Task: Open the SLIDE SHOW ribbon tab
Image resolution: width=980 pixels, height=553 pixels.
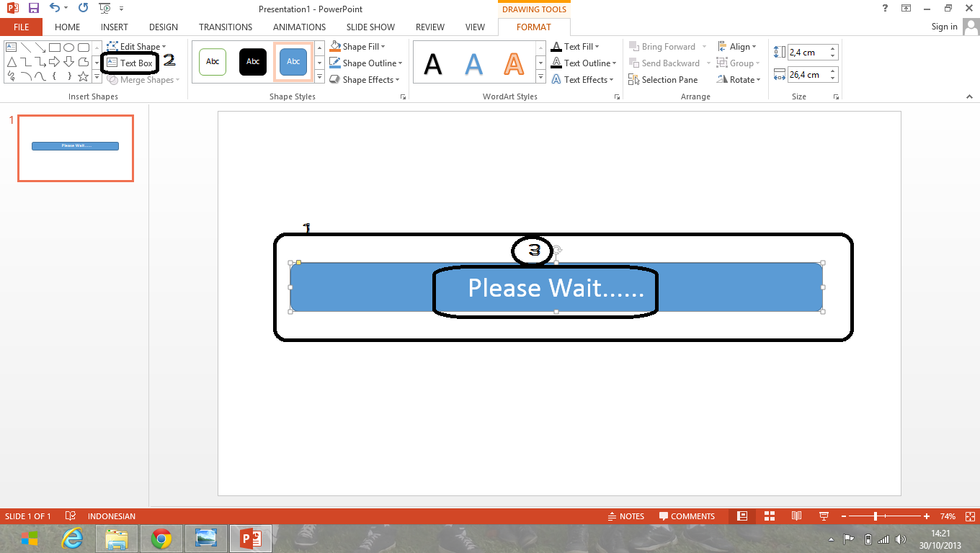Action: click(370, 27)
